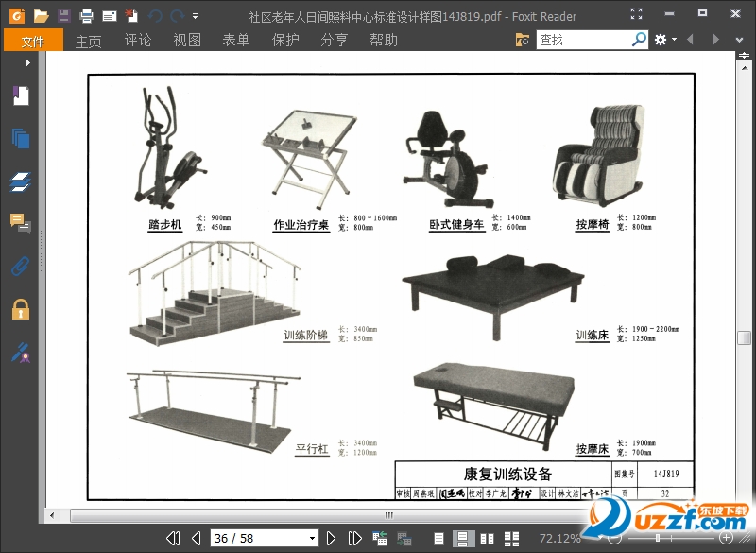Go to last page button
The image size is (756, 553).
pyautogui.click(x=355, y=538)
